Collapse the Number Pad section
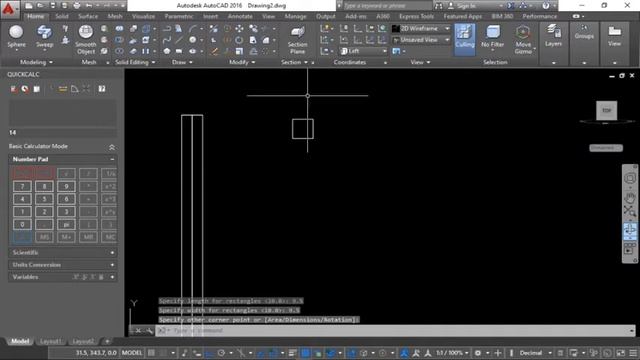 click(112, 159)
